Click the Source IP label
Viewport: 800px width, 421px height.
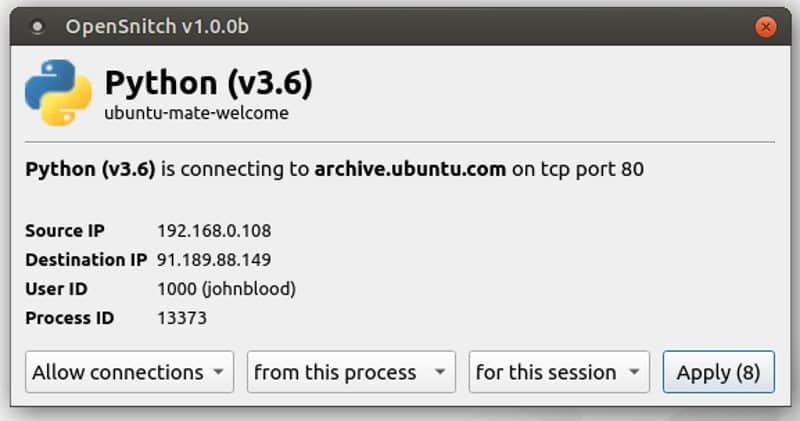click(64, 231)
